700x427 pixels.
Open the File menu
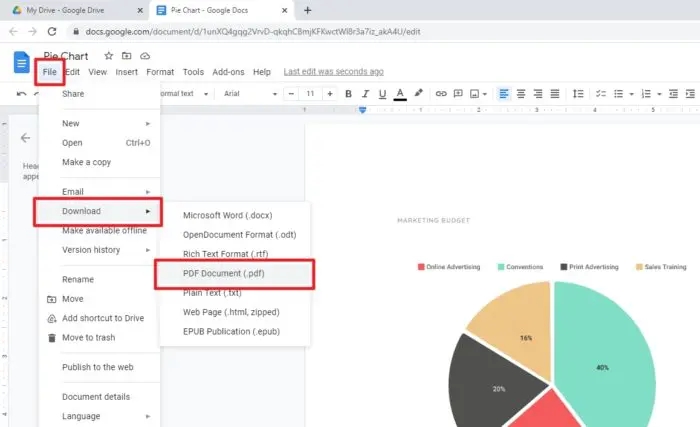tap(50, 72)
